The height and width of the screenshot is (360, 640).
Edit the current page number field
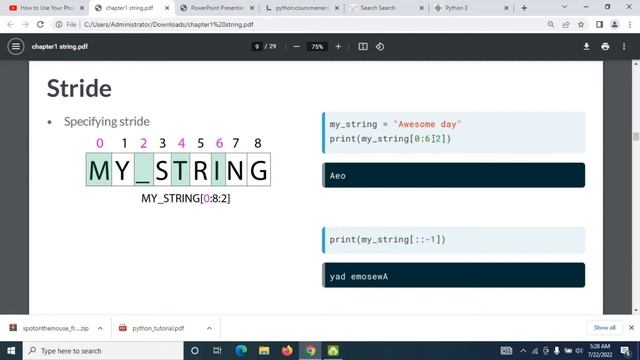point(256,47)
